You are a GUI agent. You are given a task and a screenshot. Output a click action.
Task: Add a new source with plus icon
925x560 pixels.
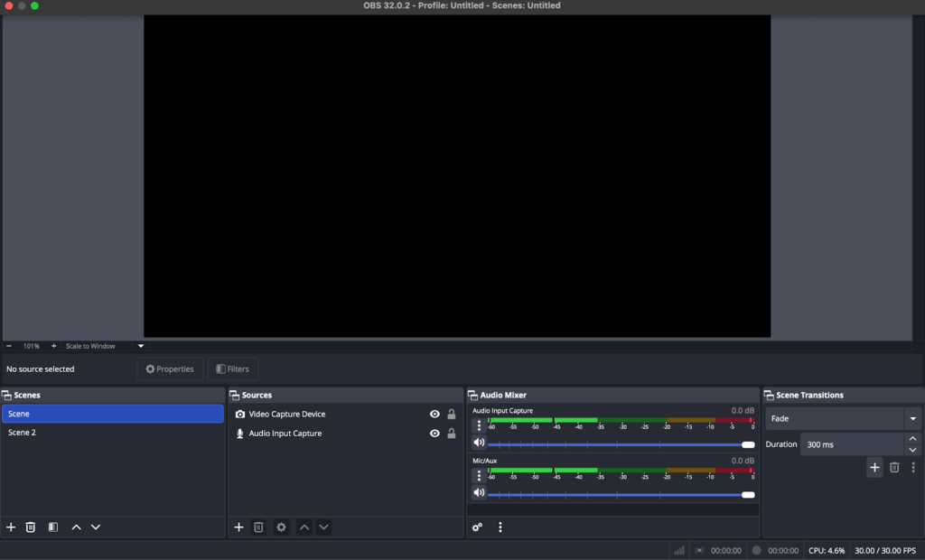(238, 527)
